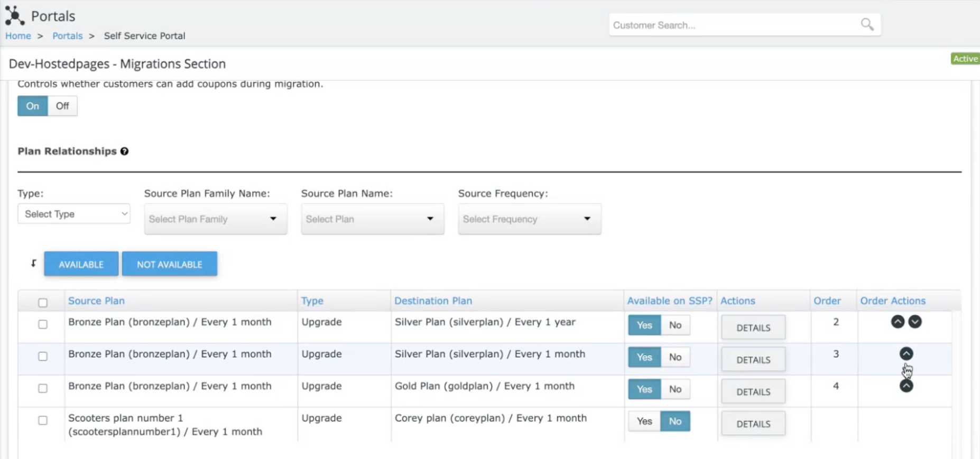Open the Select Plan dropdown
980x459 pixels.
coord(373,219)
